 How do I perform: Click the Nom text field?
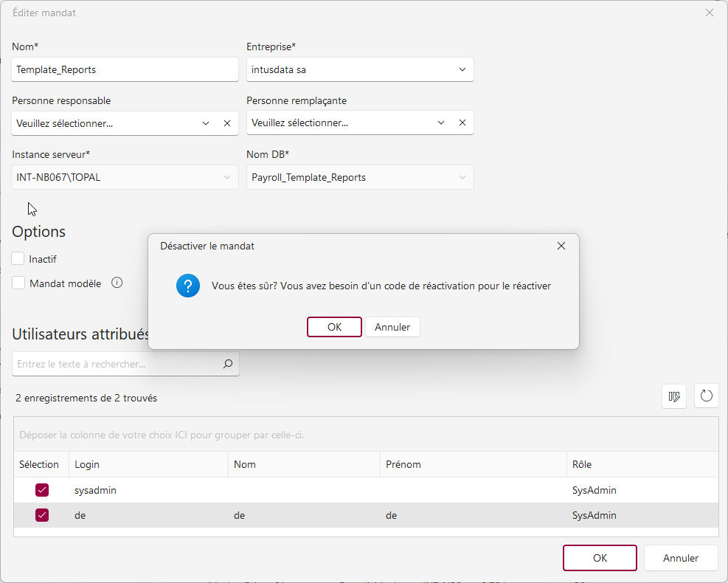[125, 70]
